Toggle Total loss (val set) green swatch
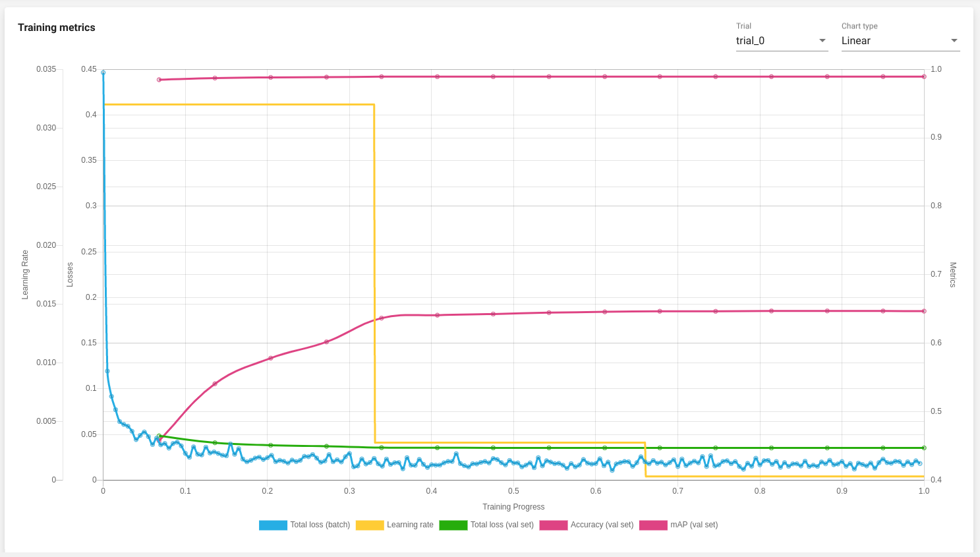 (x=453, y=525)
